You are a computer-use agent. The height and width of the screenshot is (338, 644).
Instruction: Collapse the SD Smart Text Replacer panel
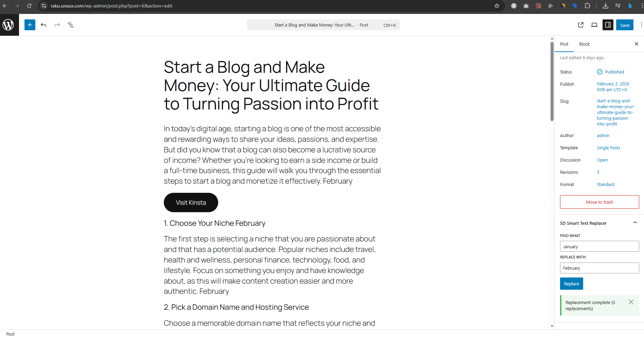click(x=635, y=223)
